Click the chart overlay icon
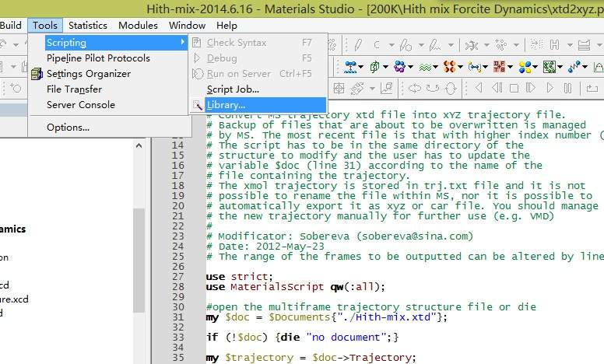The image size is (604, 364). pos(386,89)
